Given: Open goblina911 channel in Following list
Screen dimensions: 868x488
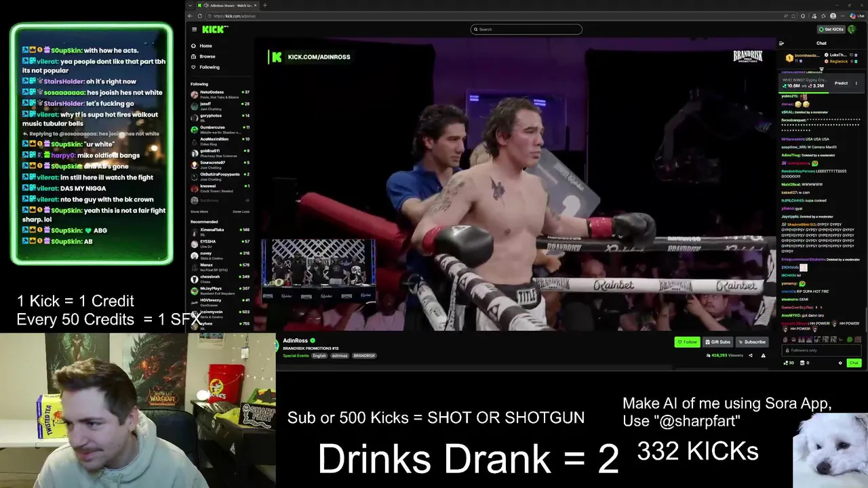Looking at the screenshot, I should [220, 152].
